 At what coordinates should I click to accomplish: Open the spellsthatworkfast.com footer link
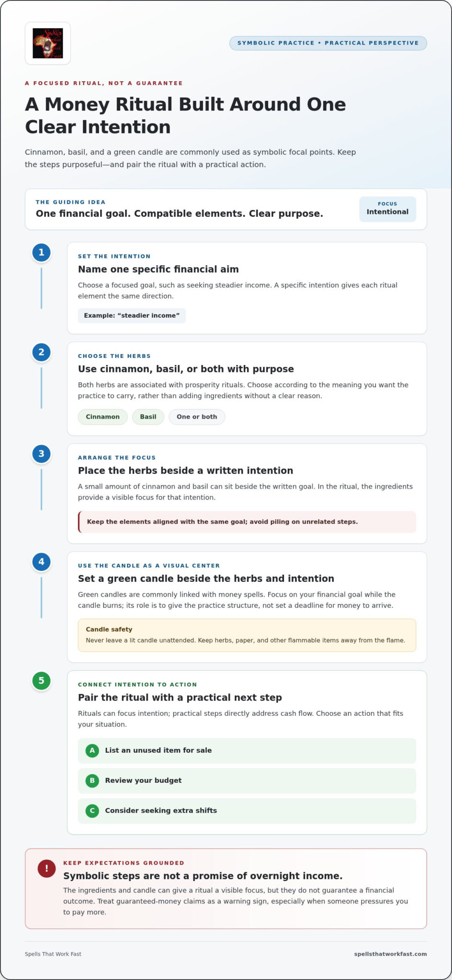(391, 954)
